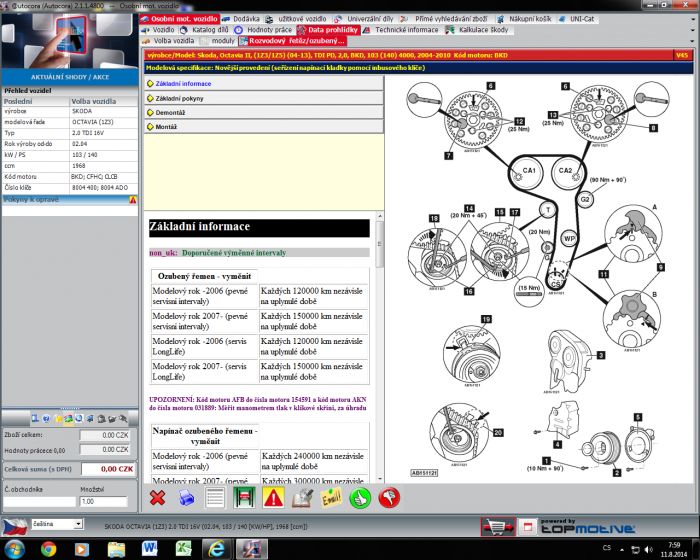The image size is (700, 560).
Task: Open Internet Explorer from the taskbar
Action: coord(216,548)
